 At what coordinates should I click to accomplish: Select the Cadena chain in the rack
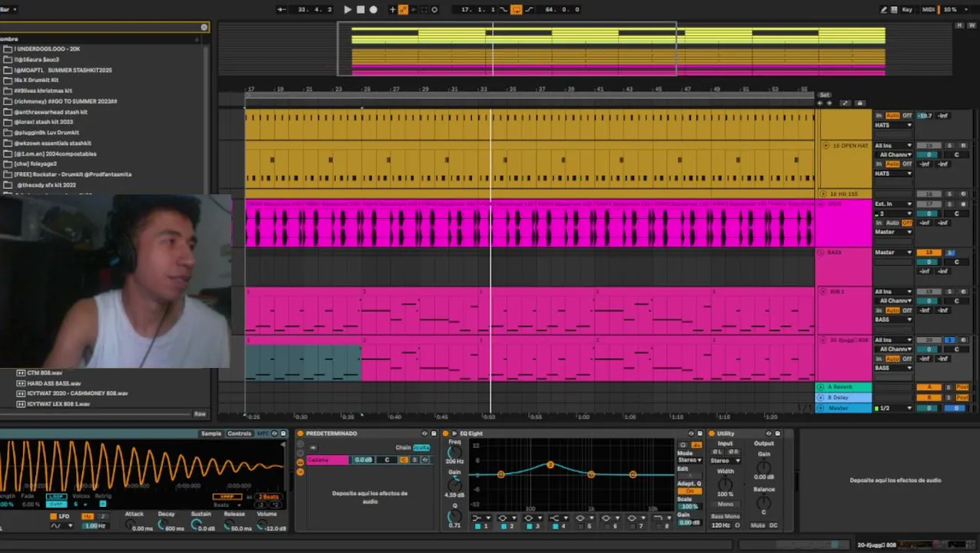coord(328,460)
